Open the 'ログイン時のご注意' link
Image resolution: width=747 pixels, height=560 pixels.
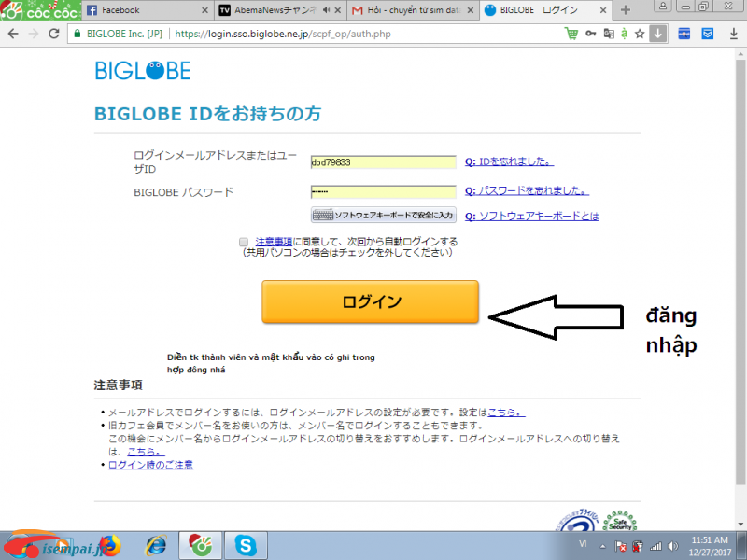[x=150, y=465]
